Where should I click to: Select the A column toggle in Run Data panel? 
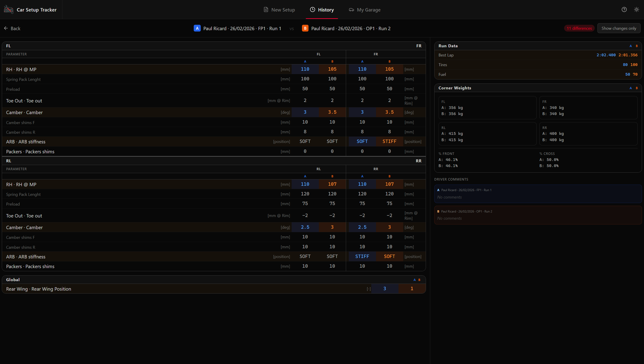coord(631,46)
